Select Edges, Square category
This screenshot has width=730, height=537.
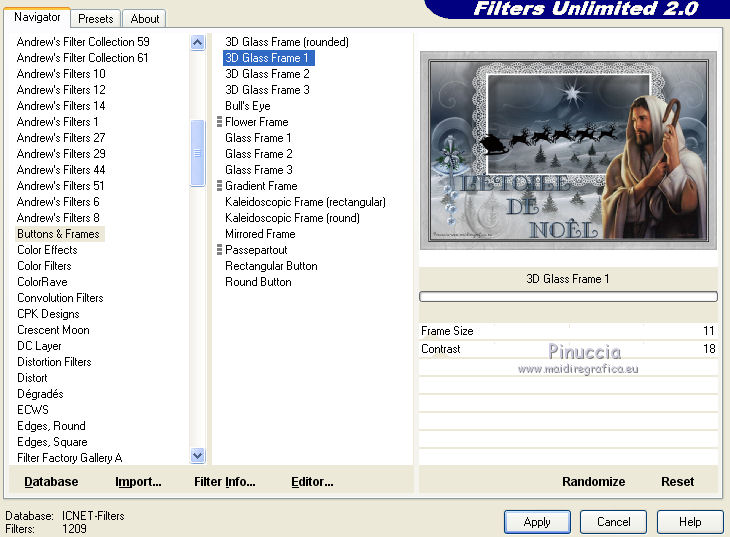tap(52, 442)
